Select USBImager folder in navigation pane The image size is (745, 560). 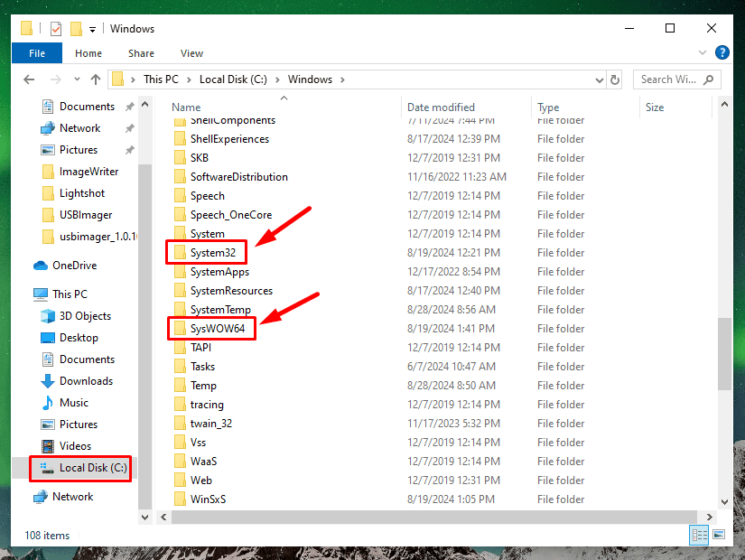(86, 215)
